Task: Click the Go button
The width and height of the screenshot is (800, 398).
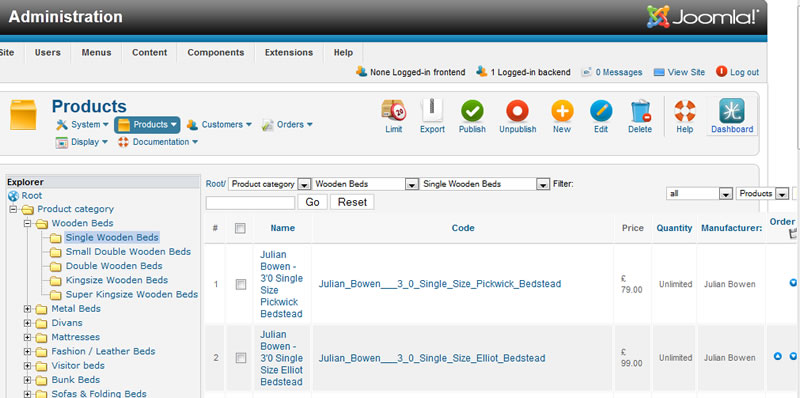Action: pyautogui.click(x=312, y=202)
